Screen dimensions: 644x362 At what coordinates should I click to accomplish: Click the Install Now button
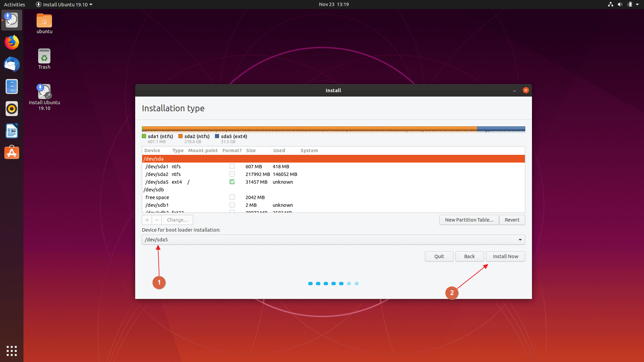tap(505, 256)
